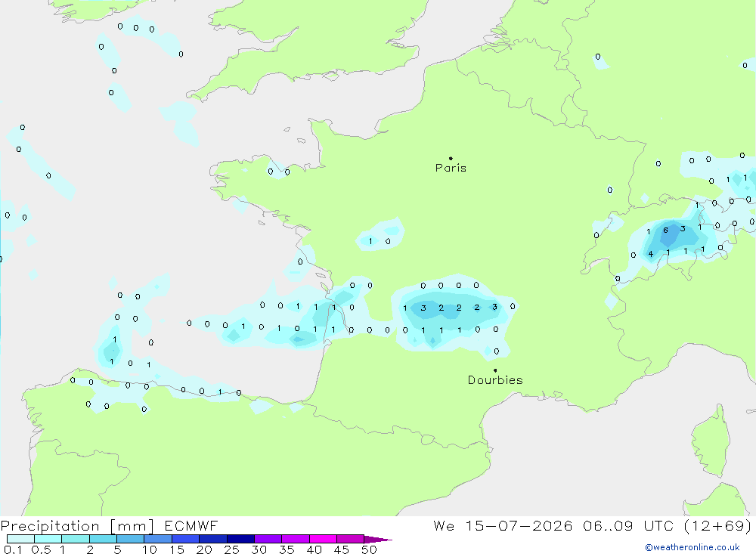Screen dimensions: 756x554
Task: Pick the 0.5–1 mm legend swatch
Action: coord(48,539)
